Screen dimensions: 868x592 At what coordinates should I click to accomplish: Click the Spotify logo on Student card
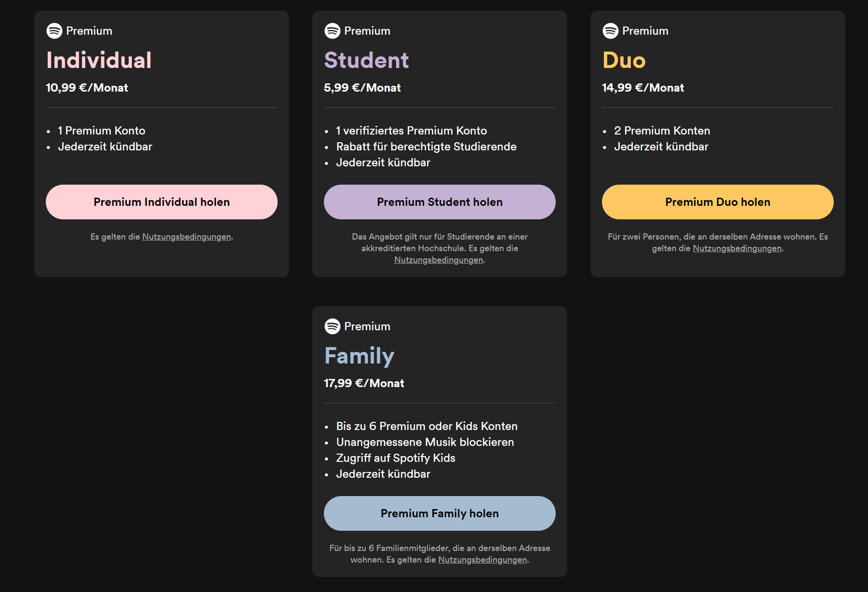pos(333,31)
